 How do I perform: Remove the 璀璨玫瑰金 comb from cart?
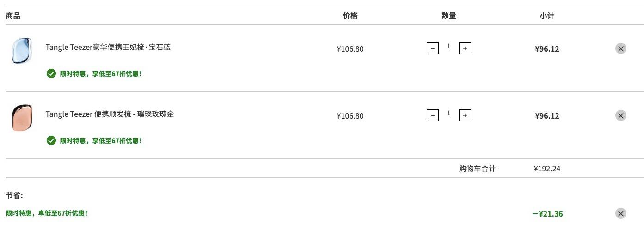coord(620,115)
